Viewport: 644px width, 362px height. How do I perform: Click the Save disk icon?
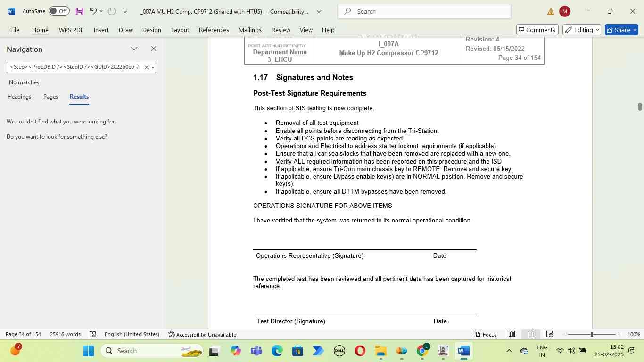(x=80, y=11)
